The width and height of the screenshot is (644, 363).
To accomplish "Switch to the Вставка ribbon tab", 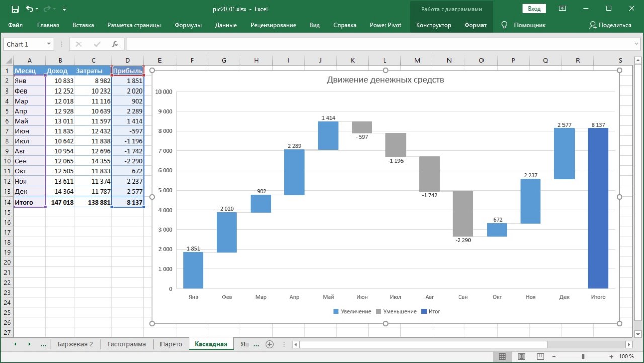I will click(84, 25).
